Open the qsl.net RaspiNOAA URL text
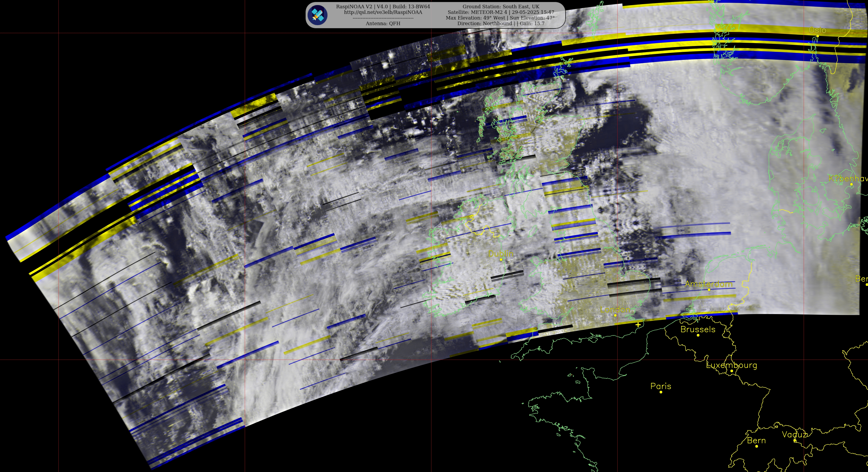 pyautogui.click(x=383, y=12)
